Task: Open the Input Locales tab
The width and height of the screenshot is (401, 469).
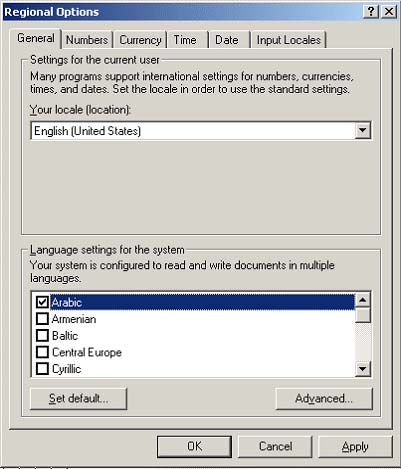Action: point(289,40)
